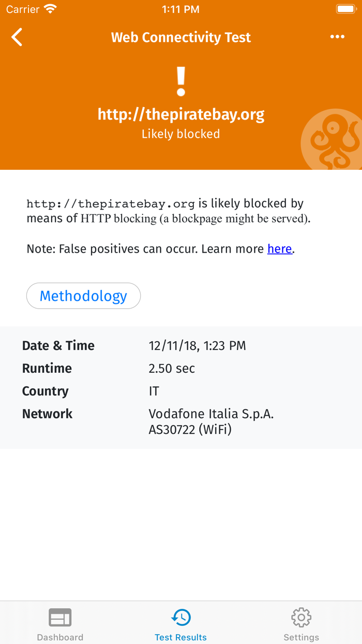Switch to the Dashboard tab
The image size is (362, 644).
click(60, 624)
